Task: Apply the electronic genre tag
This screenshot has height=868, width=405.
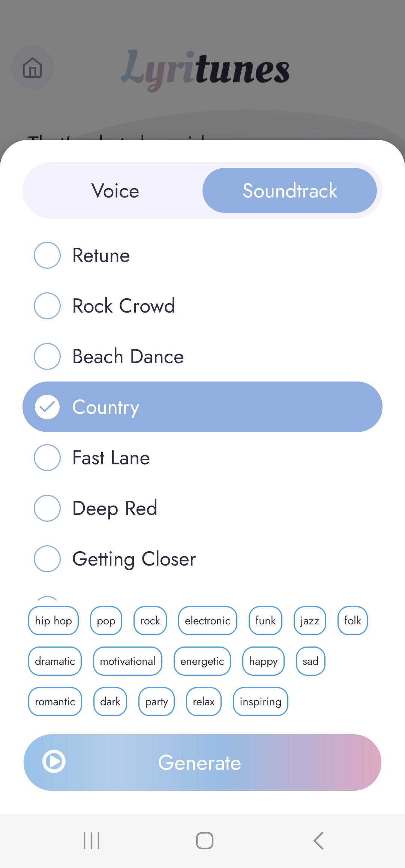Action: pos(207,621)
